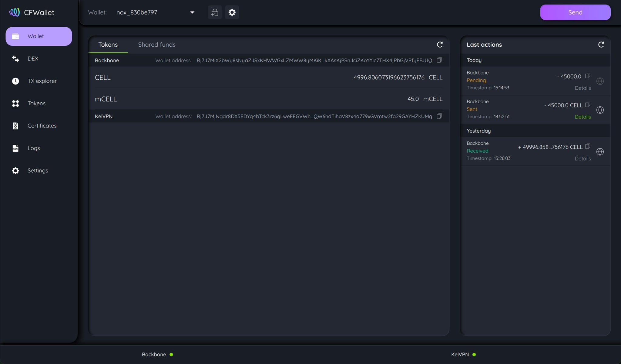The width and height of the screenshot is (621, 364).
Task: Open Details of the Sent transaction
Action: (x=582, y=117)
